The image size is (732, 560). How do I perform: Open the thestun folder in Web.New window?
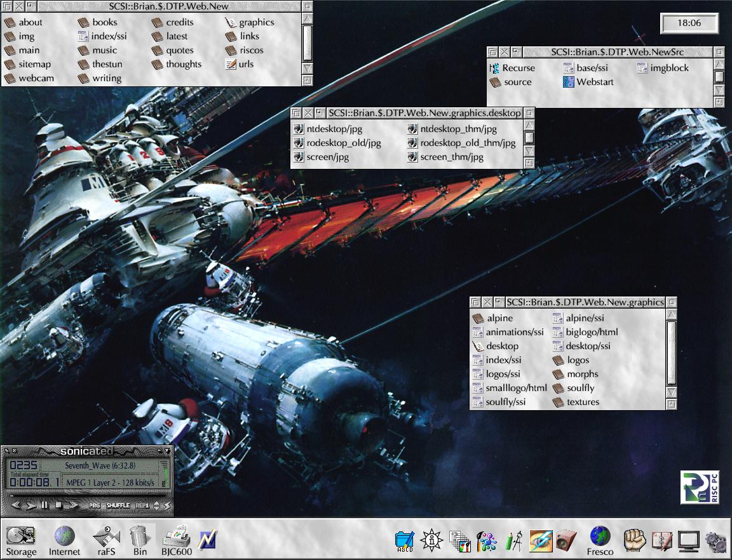point(100,64)
